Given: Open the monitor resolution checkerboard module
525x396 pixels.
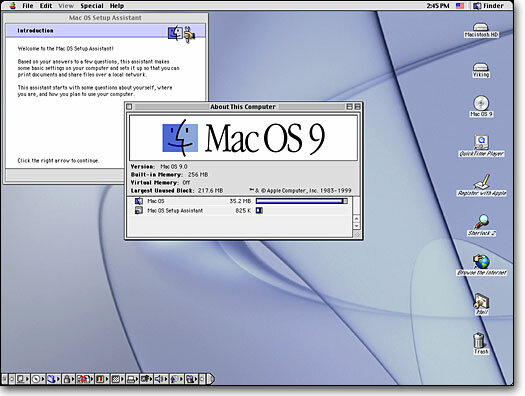Looking at the screenshot, I should (117, 379).
